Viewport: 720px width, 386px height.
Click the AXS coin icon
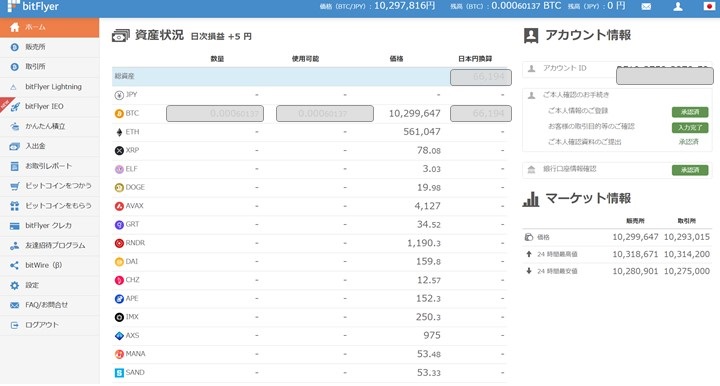pyautogui.click(x=119, y=336)
